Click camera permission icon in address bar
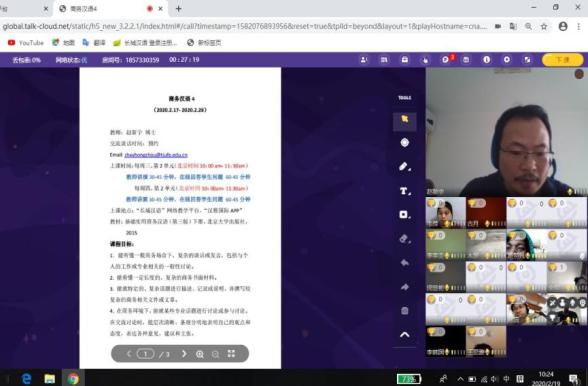The image size is (588, 386). tap(498, 26)
